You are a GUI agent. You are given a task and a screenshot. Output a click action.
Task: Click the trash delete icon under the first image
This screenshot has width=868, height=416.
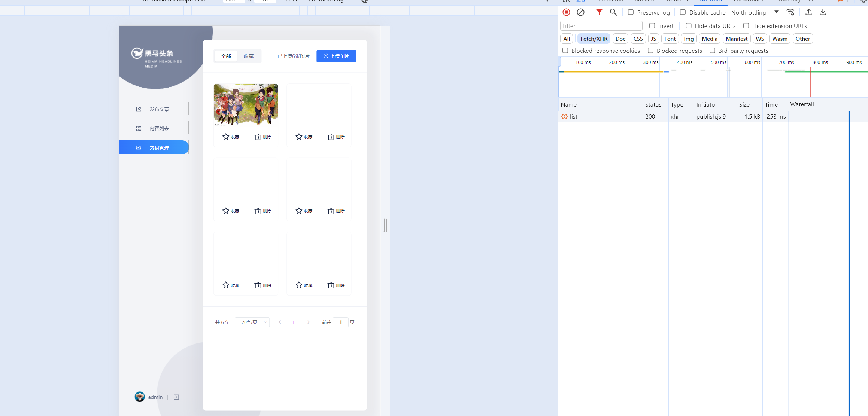[x=258, y=137]
